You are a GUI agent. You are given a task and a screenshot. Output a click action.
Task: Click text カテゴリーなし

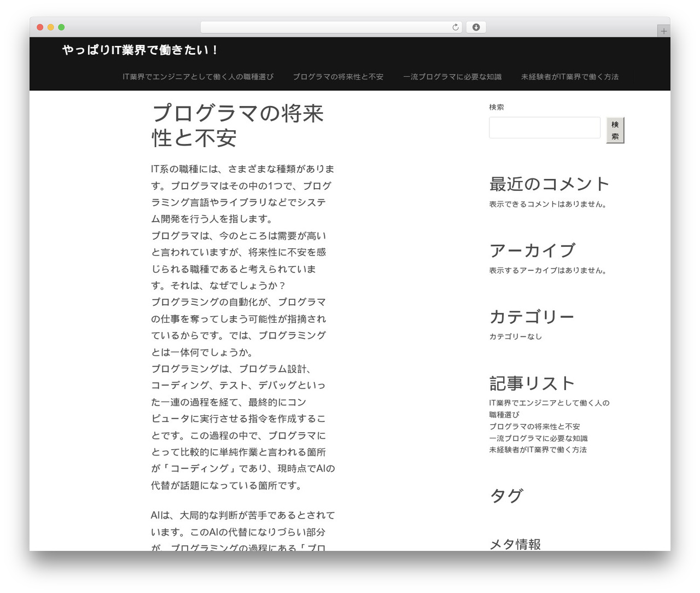[x=515, y=336]
